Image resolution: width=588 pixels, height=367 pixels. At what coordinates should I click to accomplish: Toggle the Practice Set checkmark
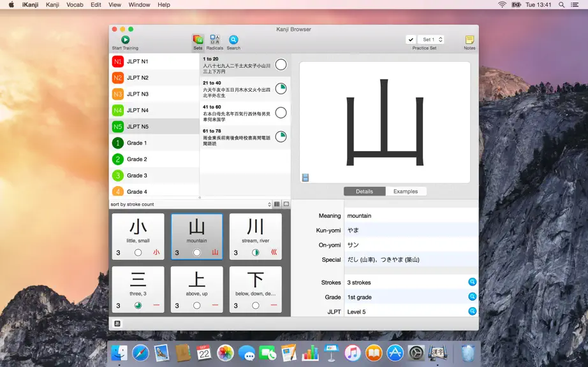(x=411, y=40)
